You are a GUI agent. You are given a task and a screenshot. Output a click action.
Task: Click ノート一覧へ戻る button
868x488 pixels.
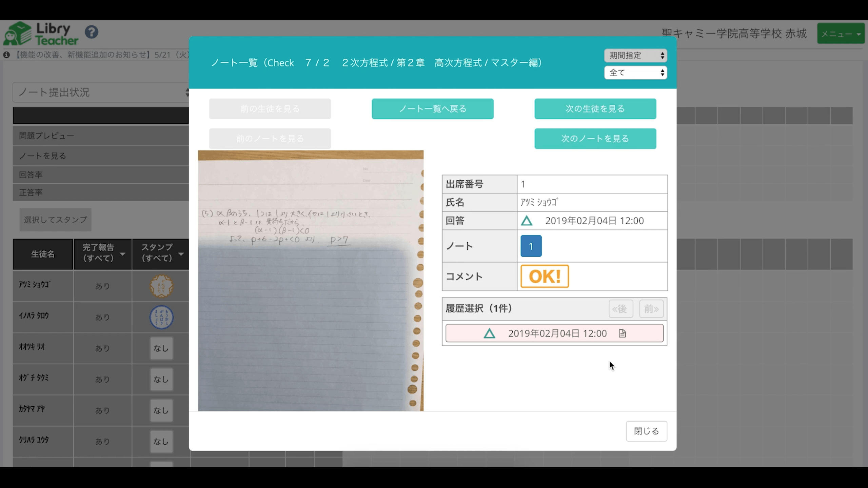click(432, 109)
